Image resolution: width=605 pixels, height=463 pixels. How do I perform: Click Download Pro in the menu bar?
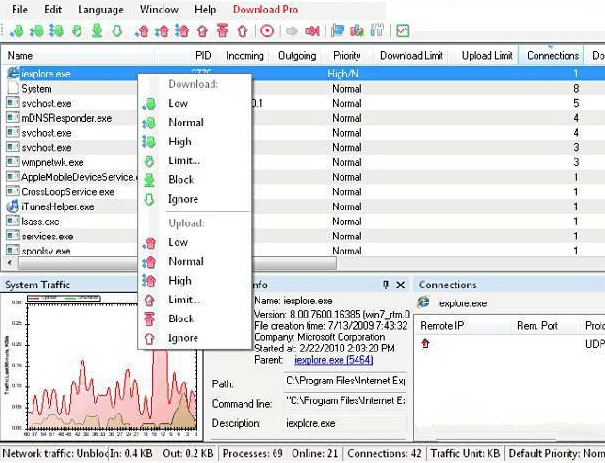[265, 9]
